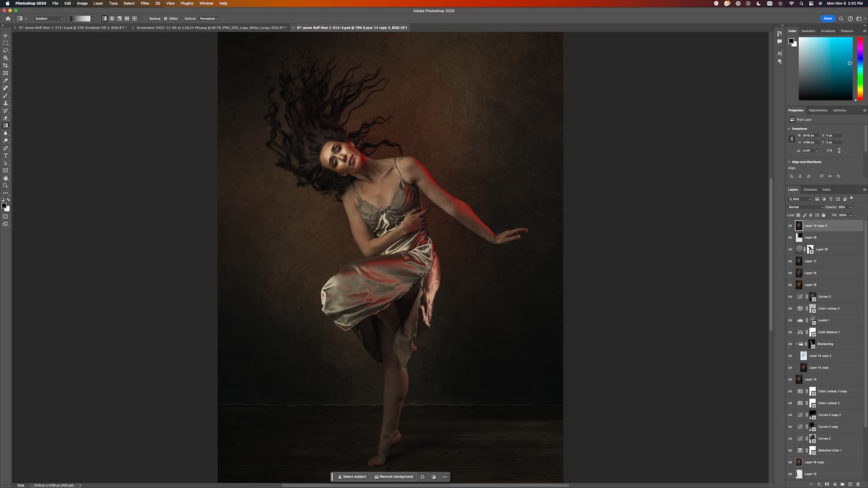This screenshot has width=868, height=488.
Task: Click the Remove background button
Action: tap(393, 477)
